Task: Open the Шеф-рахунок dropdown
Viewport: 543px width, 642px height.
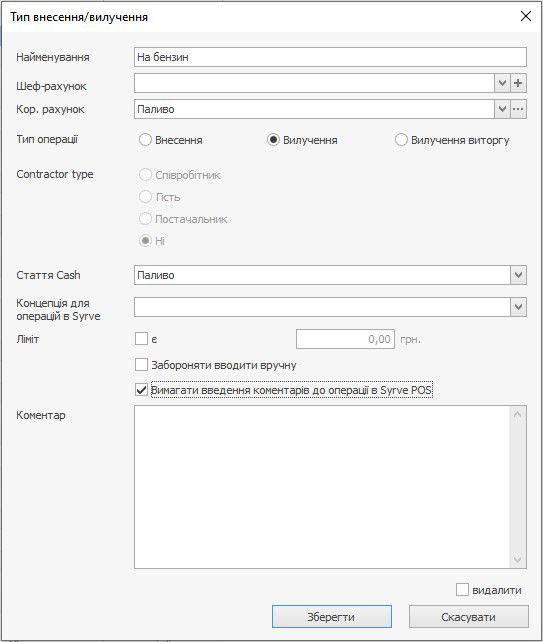Action: coord(502,84)
